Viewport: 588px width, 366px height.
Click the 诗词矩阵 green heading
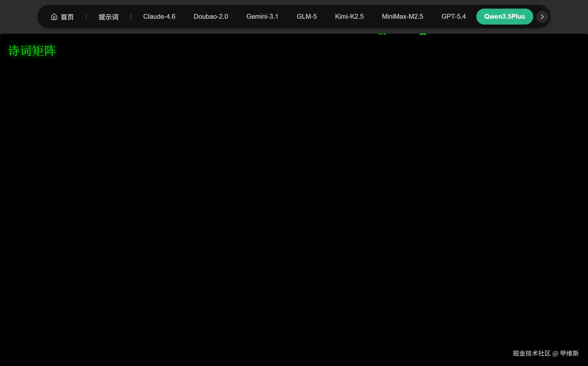[x=32, y=51]
